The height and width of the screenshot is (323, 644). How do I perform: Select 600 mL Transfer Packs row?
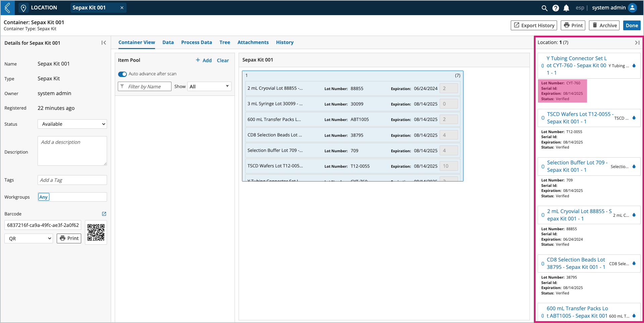pos(352,119)
